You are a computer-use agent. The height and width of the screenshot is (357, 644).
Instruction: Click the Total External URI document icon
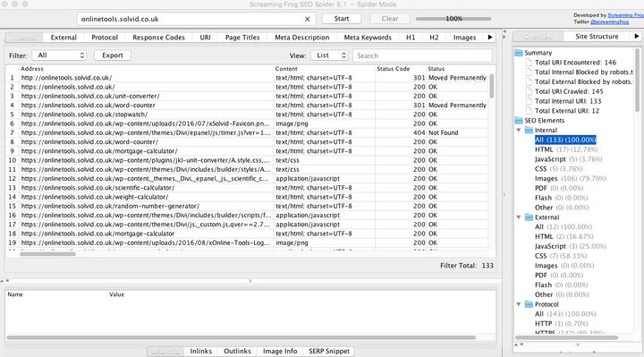[529, 111]
